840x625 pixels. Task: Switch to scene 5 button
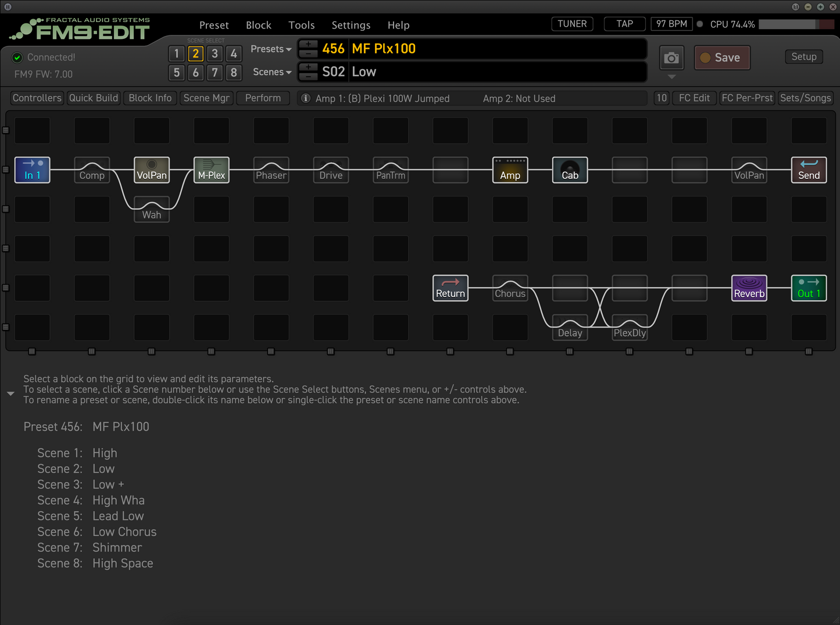(177, 73)
